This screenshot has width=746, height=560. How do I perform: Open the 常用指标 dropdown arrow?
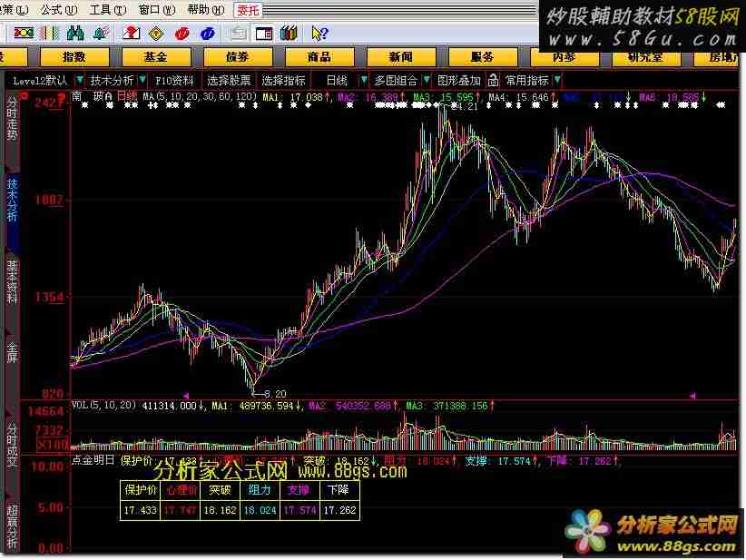556,80
